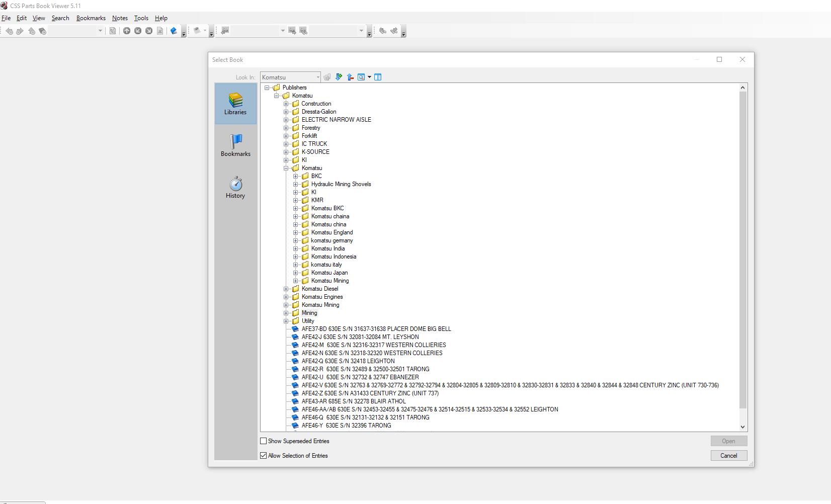Click the folder icon next to Hydraulic Mining Shovels
831x504 pixels.
coord(305,184)
